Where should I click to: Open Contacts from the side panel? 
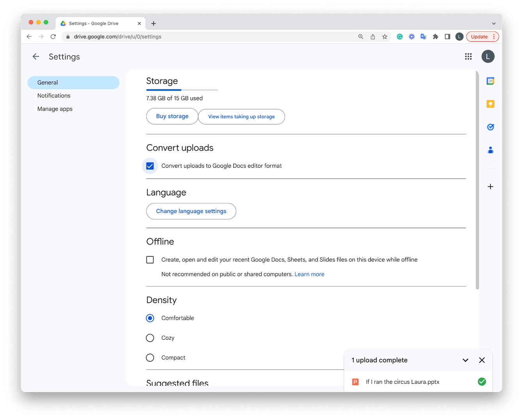point(490,150)
